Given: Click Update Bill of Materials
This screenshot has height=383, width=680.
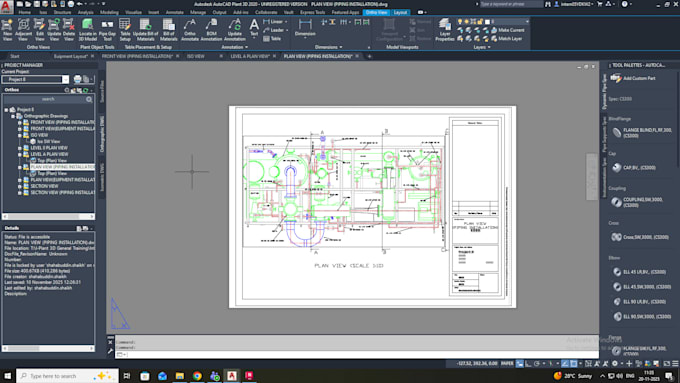Looking at the screenshot, I should (145, 30).
